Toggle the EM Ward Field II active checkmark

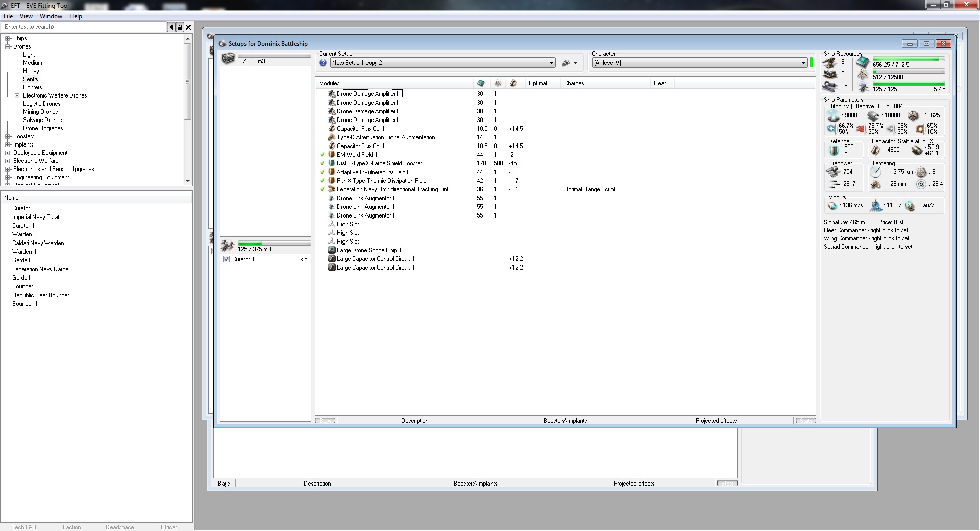click(322, 155)
